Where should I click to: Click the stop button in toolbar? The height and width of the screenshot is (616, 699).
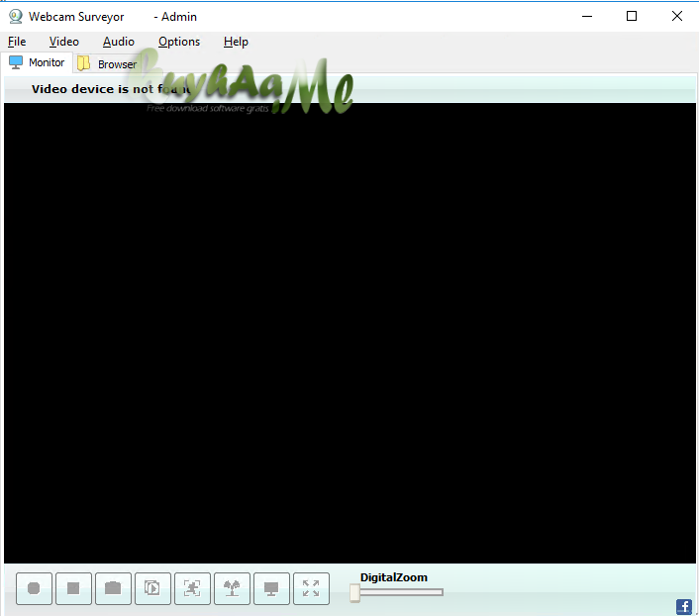73,588
